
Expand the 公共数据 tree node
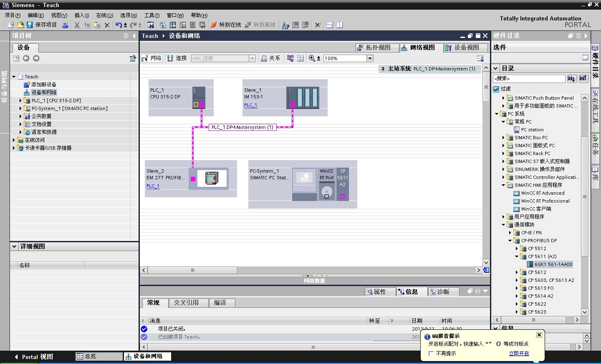pyautogui.click(x=20, y=116)
